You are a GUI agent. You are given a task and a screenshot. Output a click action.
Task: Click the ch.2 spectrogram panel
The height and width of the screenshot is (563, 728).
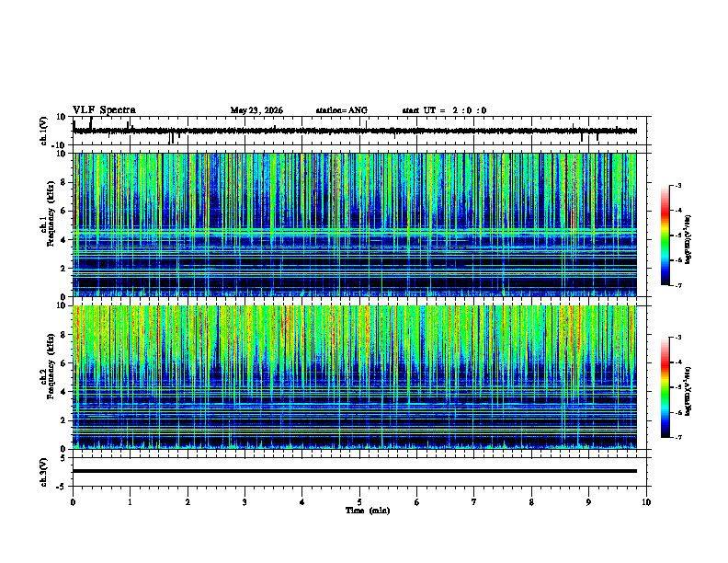tap(355, 377)
